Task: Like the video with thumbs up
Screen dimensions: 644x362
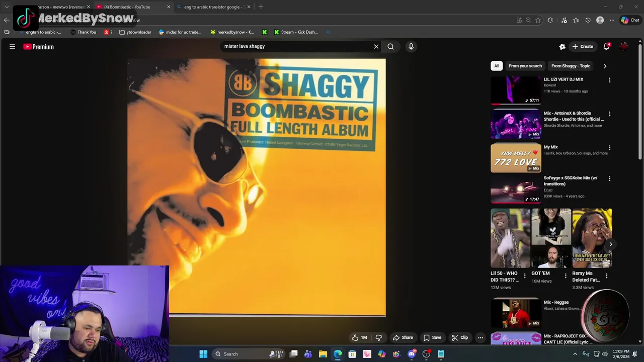Action: (x=360, y=338)
